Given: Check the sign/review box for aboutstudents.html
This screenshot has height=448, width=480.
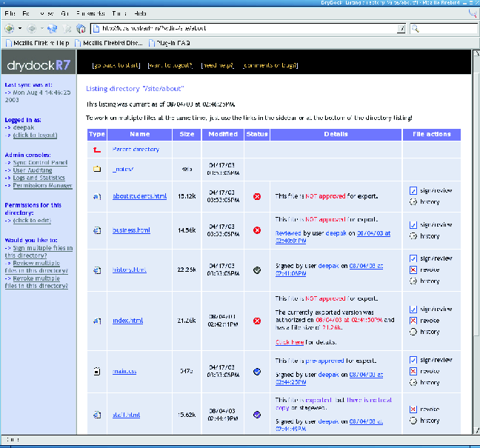Looking at the screenshot, I should (x=413, y=190).
